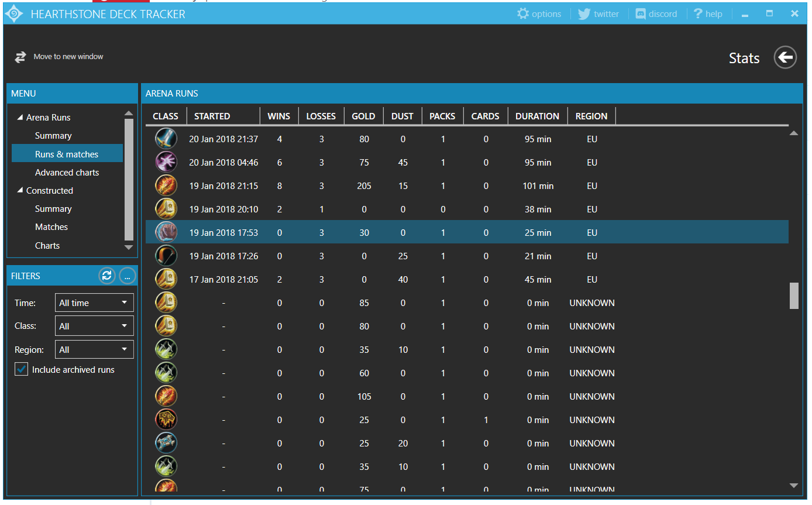Sort by the STARTED column header
This screenshot has width=812, height=505.
(223, 116)
